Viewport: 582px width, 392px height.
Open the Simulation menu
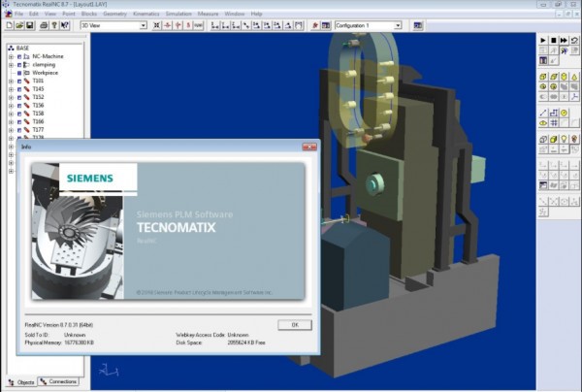[x=178, y=14]
